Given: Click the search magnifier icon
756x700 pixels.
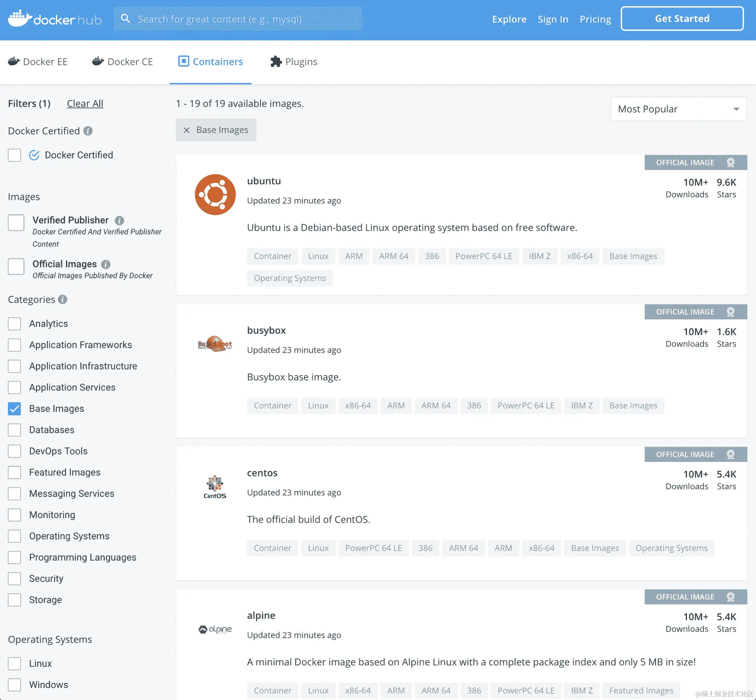Looking at the screenshot, I should pyautogui.click(x=126, y=19).
